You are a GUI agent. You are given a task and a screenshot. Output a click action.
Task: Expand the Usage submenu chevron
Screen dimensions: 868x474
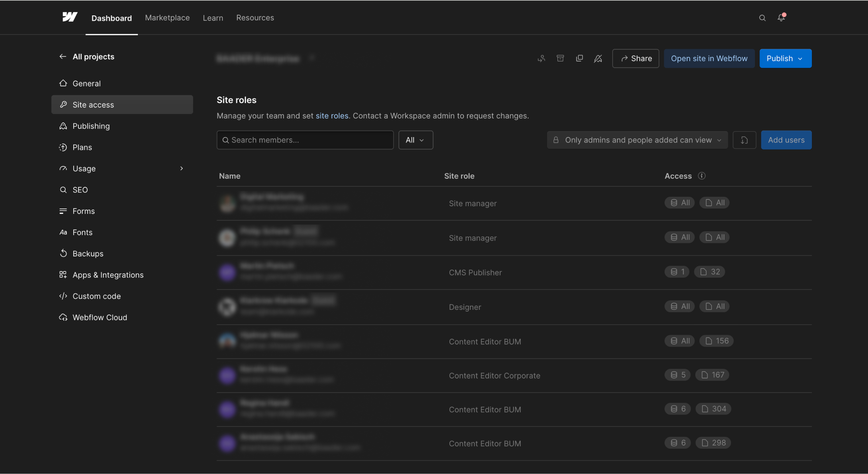182,169
